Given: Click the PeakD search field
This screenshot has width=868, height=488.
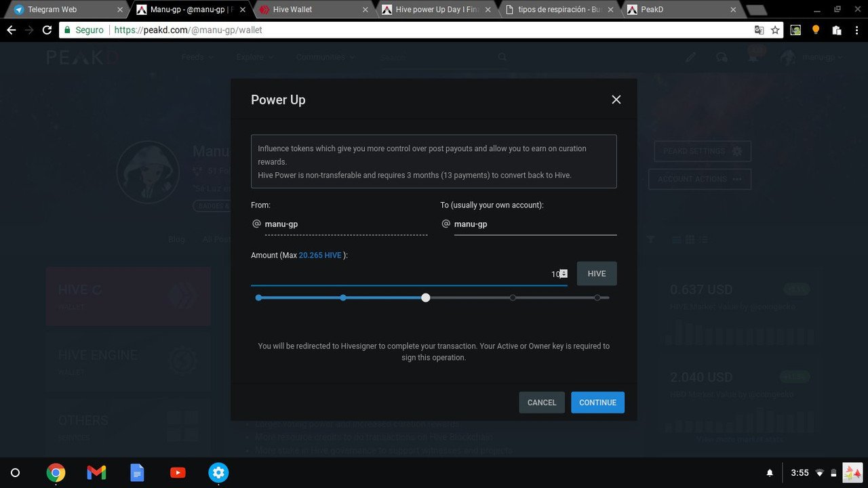Looking at the screenshot, I should click(x=437, y=58).
